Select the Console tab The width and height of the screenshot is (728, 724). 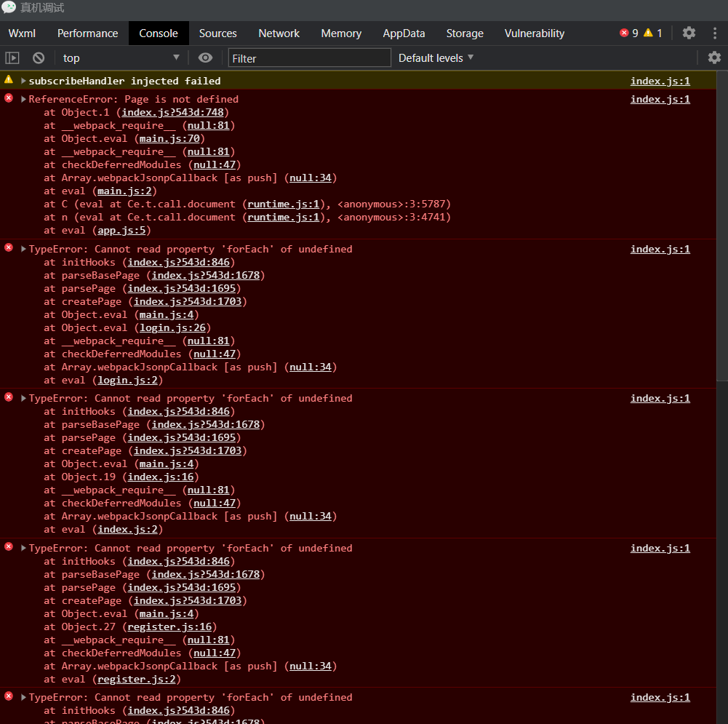[x=159, y=33]
